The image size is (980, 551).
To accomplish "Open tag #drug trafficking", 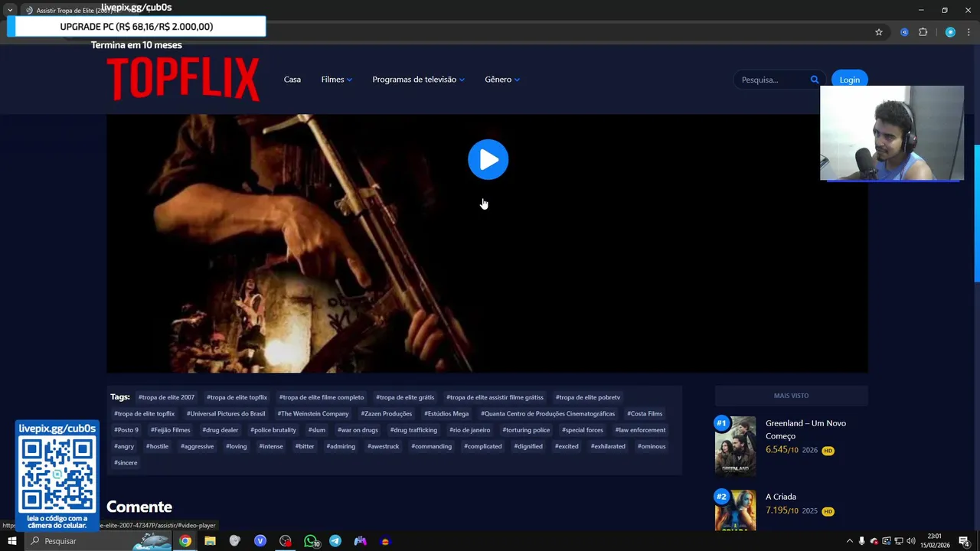I will pos(413,430).
